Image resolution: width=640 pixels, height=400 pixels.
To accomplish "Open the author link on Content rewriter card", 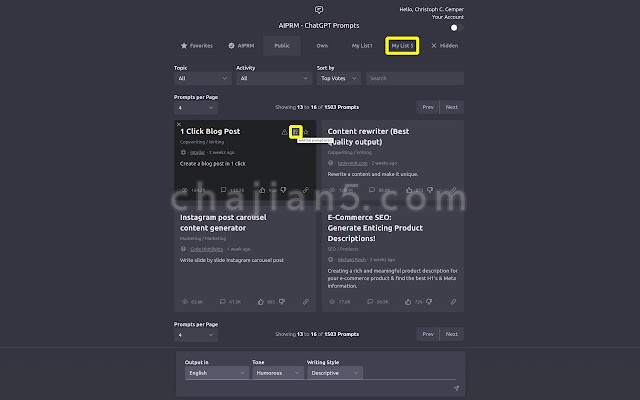I will 352,163.
